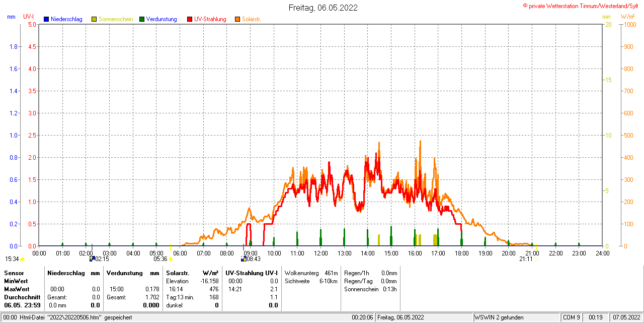The width and height of the screenshot is (644, 323).
Task: Click the Sonnenschein duration 0:13h
Action: pyautogui.click(x=390, y=289)
